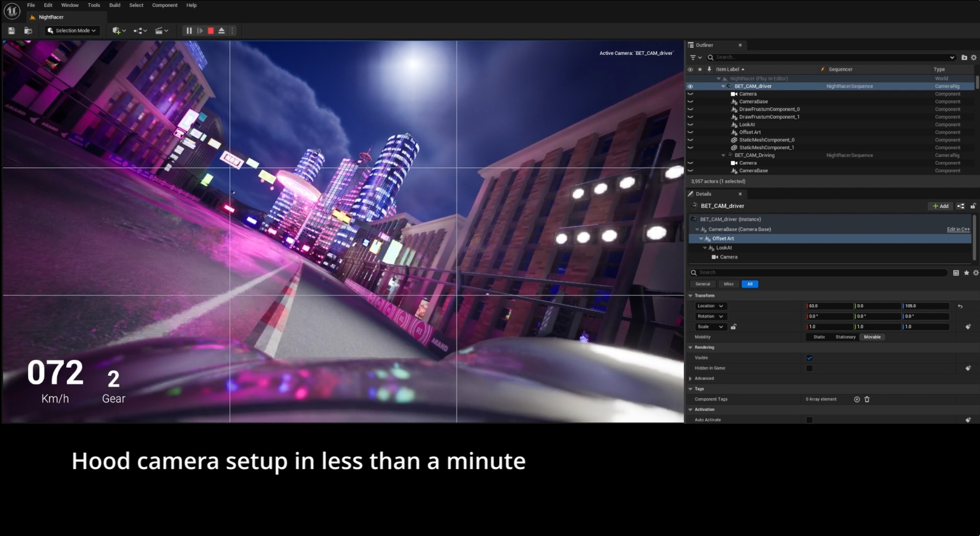Switch to the General details filter
Image resolution: width=980 pixels, height=536 pixels.
(702, 284)
